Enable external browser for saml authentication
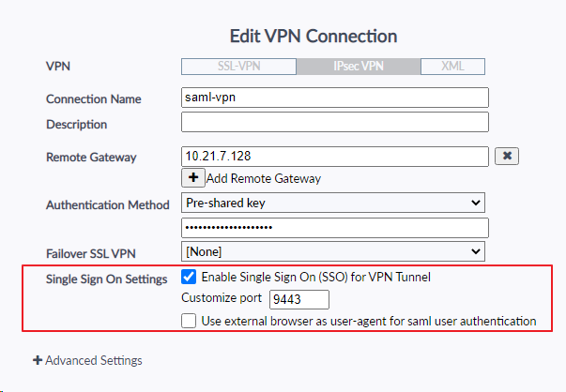This screenshot has width=566, height=392. coord(189,322)
